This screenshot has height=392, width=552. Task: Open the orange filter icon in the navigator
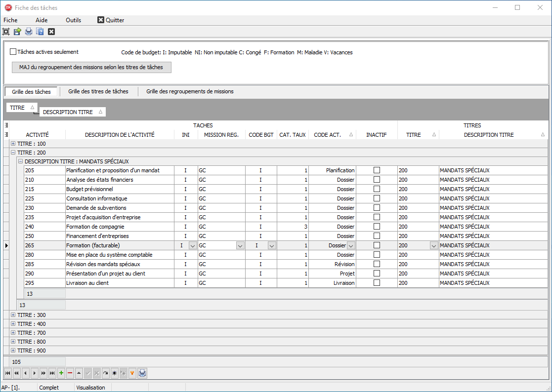coord(132,373)
